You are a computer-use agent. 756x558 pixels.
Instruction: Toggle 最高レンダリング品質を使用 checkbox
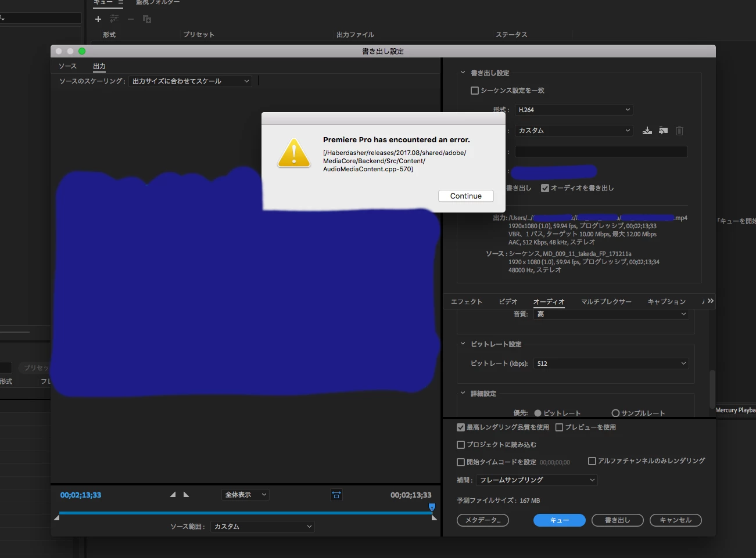(461, 427)
